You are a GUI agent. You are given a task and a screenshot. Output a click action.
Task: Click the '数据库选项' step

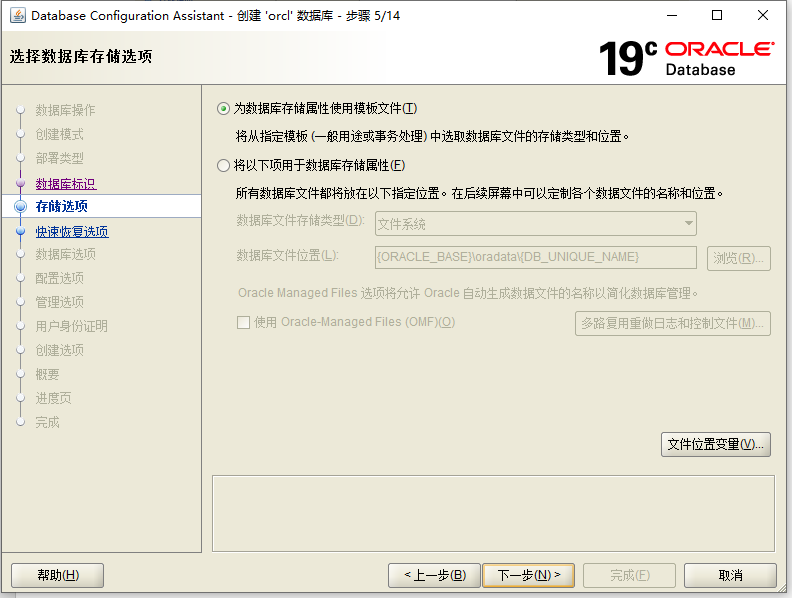click(66, 254)
